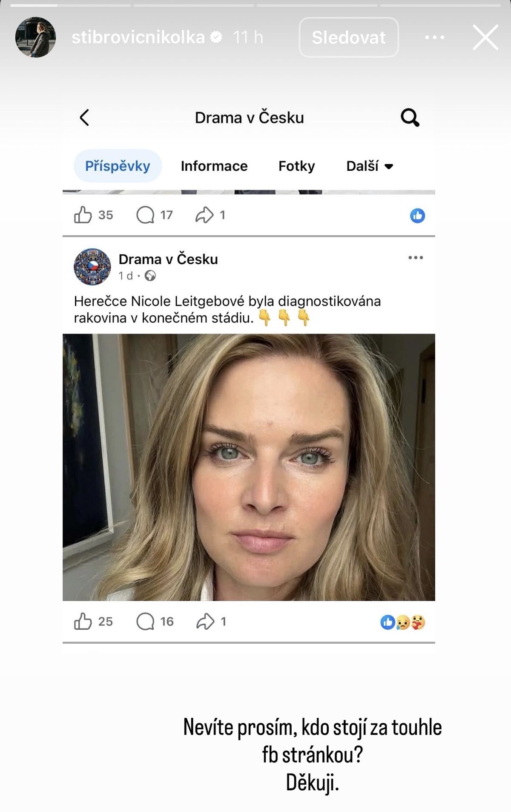The image size is (511, 812).
Task: Click the back arrow beside Drama v Česku
Action: tap(84, 118)
